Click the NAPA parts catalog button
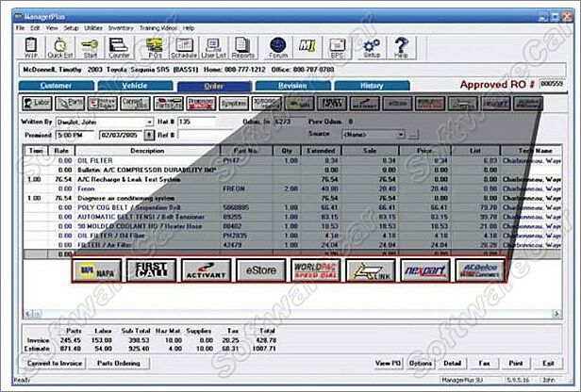The image size is (581, 392). coord(99,271)
